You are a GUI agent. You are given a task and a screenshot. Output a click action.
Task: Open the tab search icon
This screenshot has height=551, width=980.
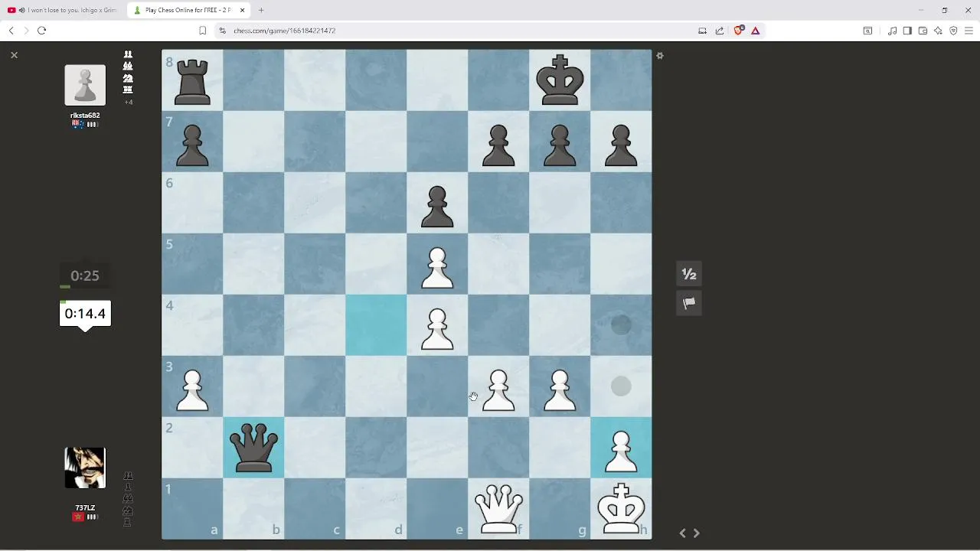pos(867,31)
